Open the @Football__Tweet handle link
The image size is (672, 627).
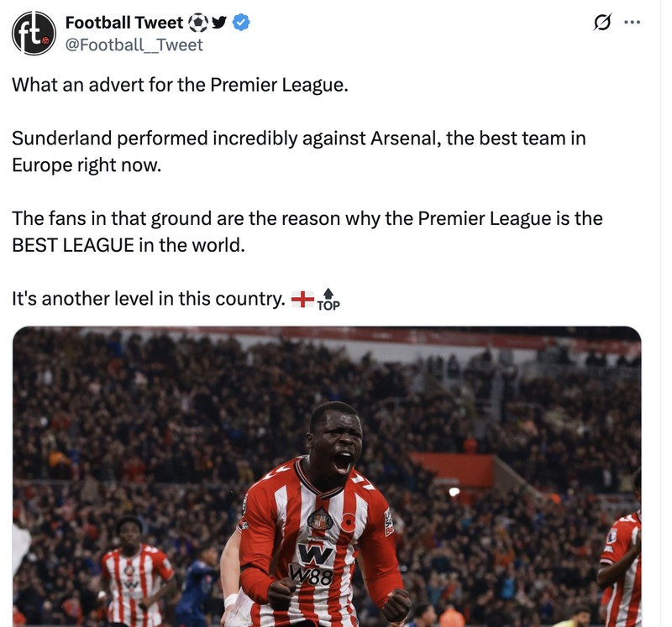pyautogui.click(x=130, y=44)
